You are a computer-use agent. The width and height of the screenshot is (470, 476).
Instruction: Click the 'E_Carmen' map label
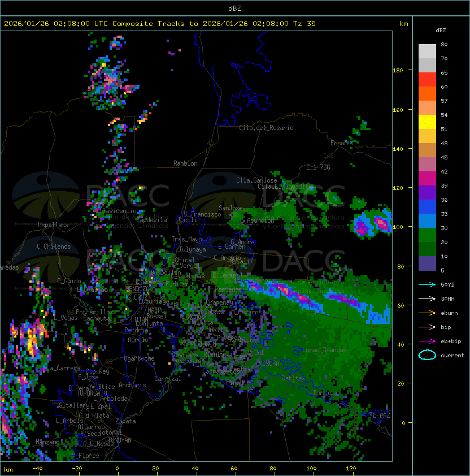pyautogui.click(x=232, y=247)
